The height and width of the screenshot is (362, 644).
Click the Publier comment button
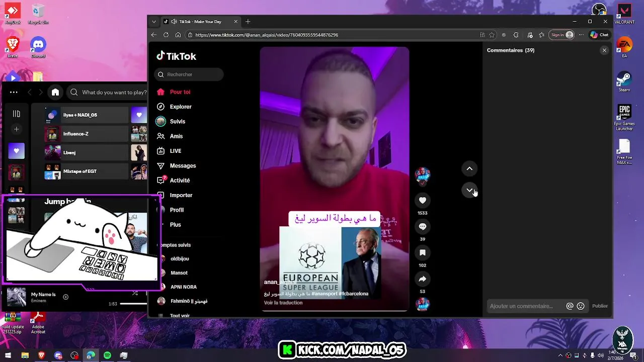[x=600, y=306]
